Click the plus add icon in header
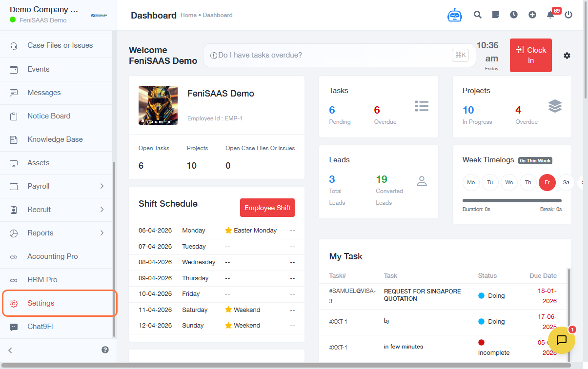Screen dimensions: 588x369 point(532,15)
